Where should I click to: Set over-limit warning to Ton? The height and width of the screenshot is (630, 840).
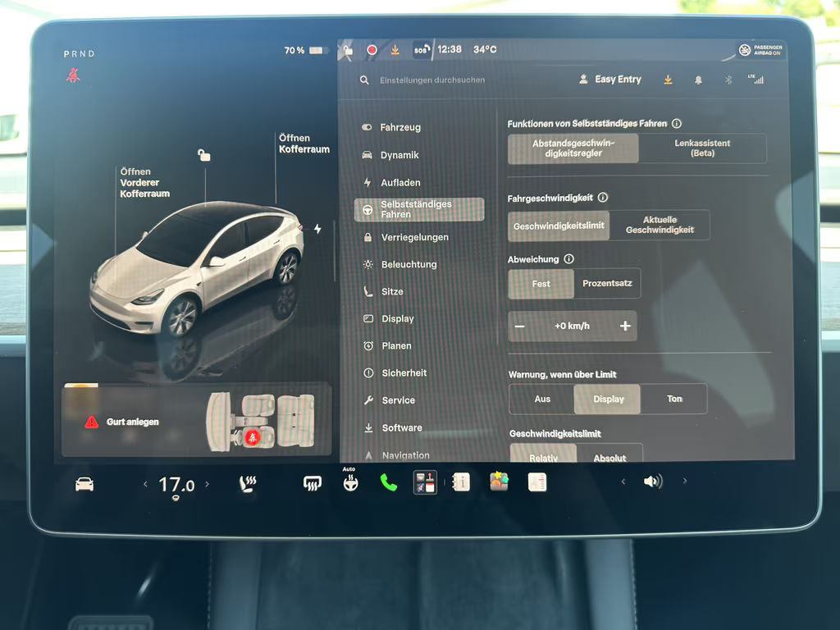(x=674, y=399)
